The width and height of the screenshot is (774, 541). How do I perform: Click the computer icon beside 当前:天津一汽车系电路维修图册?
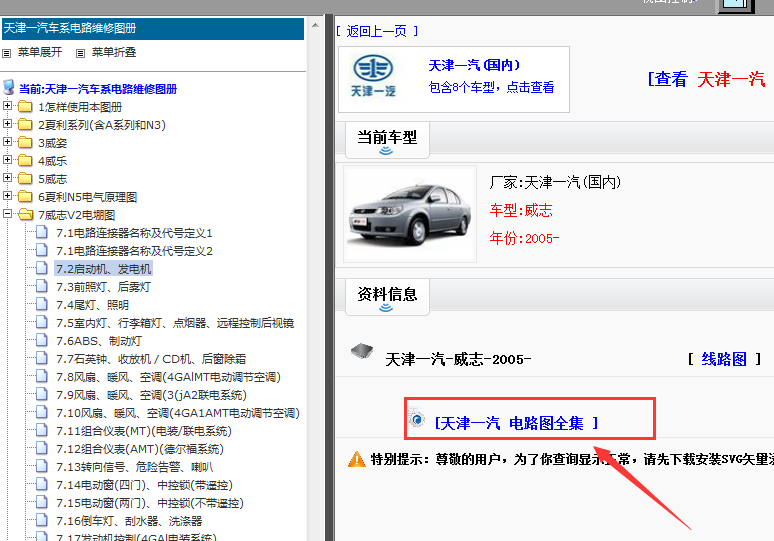(x=8, y=87)
